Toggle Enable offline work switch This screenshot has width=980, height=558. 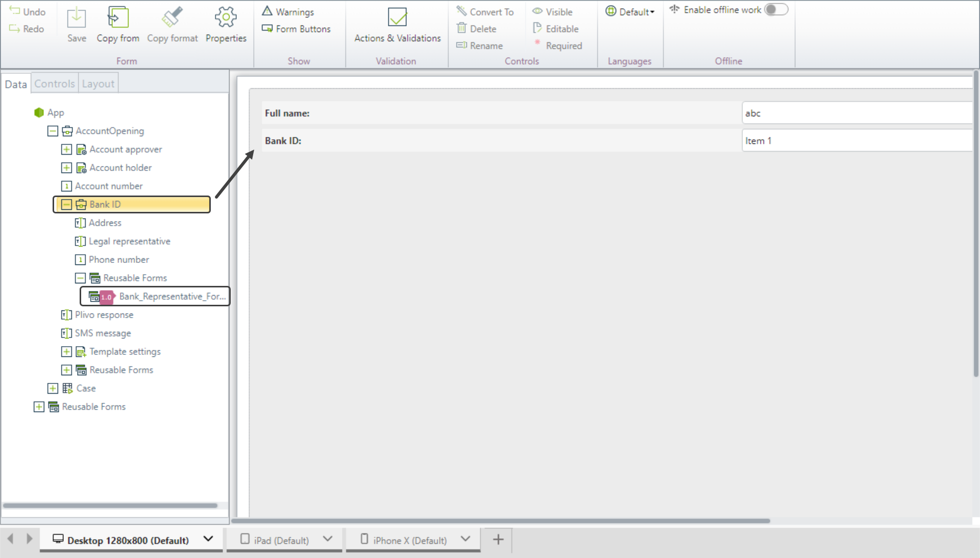point(776,10)
